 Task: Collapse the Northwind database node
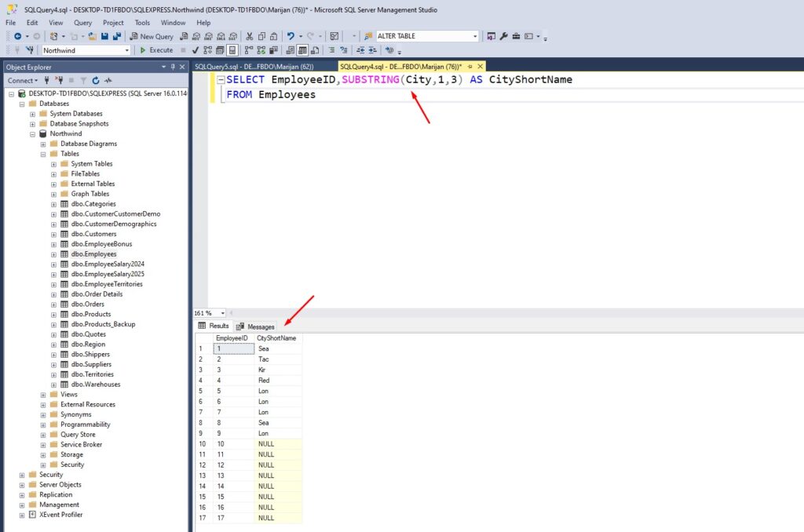click(x=32, y=134)
